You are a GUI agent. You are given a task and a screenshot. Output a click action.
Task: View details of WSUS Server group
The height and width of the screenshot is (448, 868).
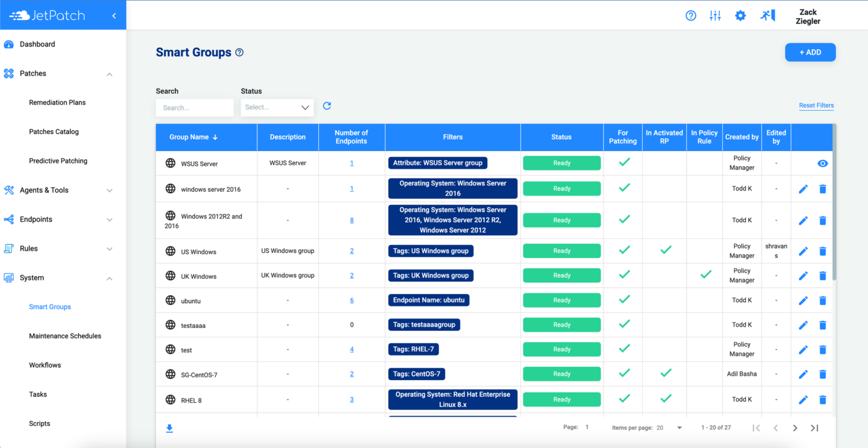click(x=822, y=163)
